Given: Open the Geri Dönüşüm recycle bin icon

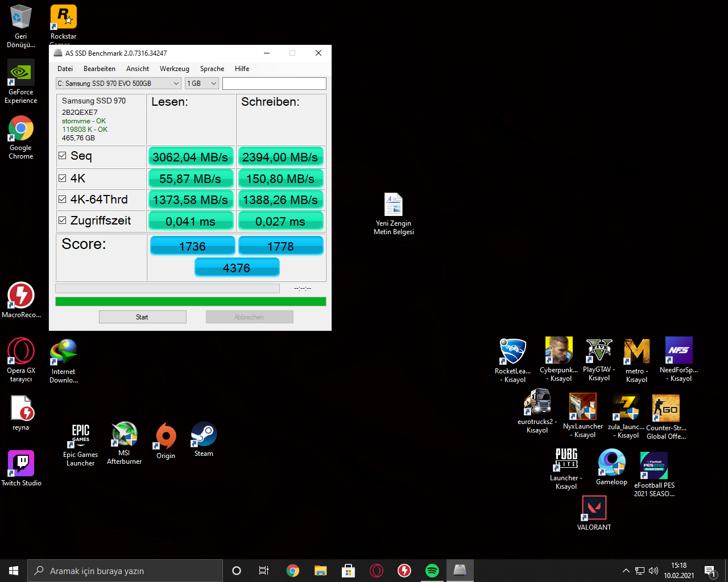Looking at the screenshot, I should point(20,26).
